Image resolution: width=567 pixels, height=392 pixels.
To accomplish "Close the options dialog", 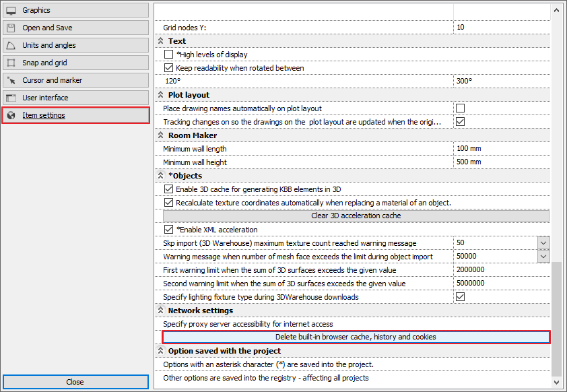I will click(x=75, y=382).
